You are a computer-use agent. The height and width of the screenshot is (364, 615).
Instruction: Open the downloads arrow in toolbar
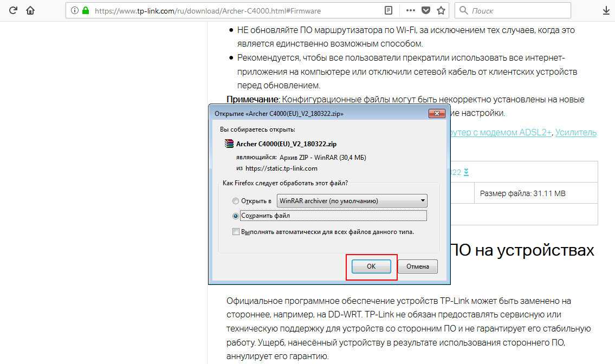[606, 11]
